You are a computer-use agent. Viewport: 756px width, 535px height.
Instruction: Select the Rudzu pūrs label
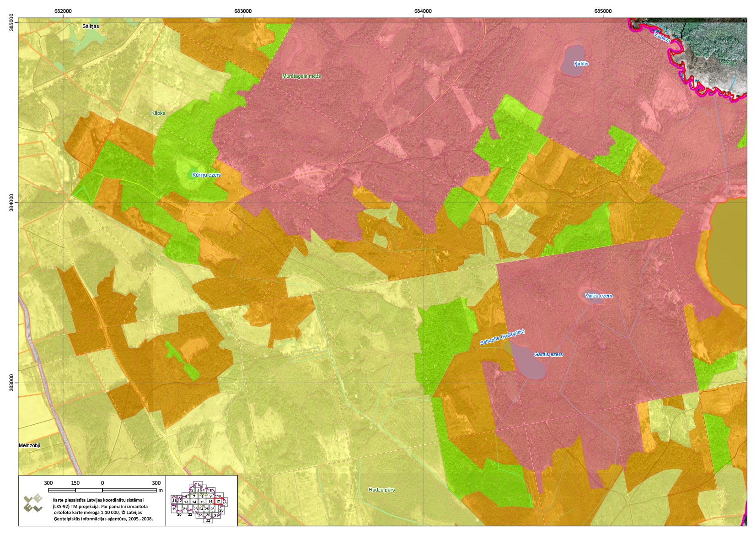click(x=381, y=490)
